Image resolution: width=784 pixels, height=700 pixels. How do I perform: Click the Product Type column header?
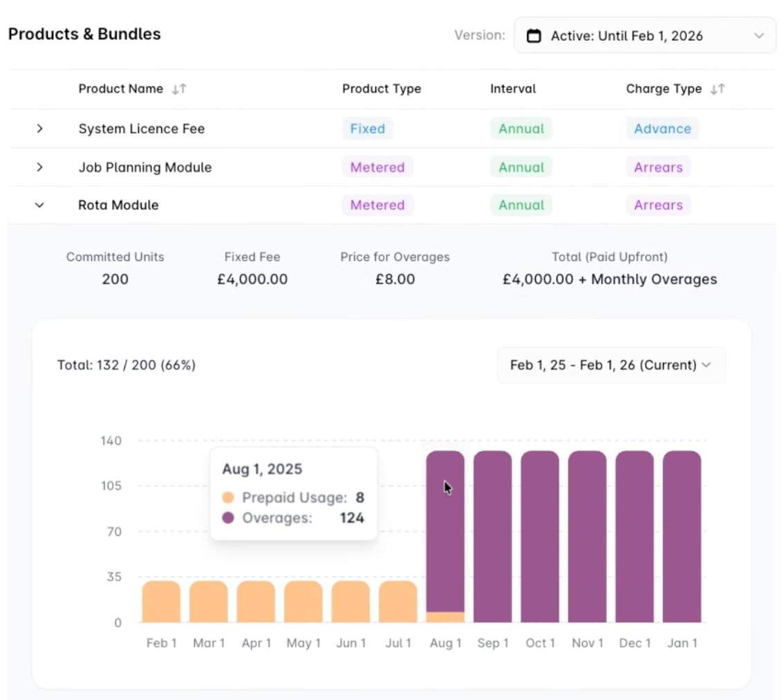coord(381,89)
